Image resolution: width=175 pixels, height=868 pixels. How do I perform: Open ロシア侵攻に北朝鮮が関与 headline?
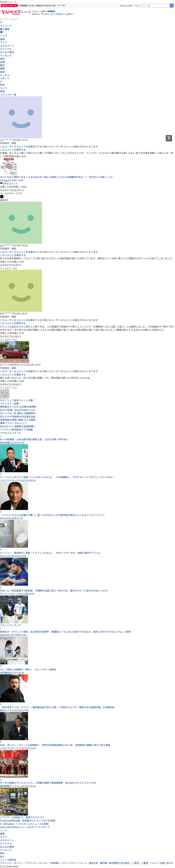pyautogui.click(x=28, y=670)
